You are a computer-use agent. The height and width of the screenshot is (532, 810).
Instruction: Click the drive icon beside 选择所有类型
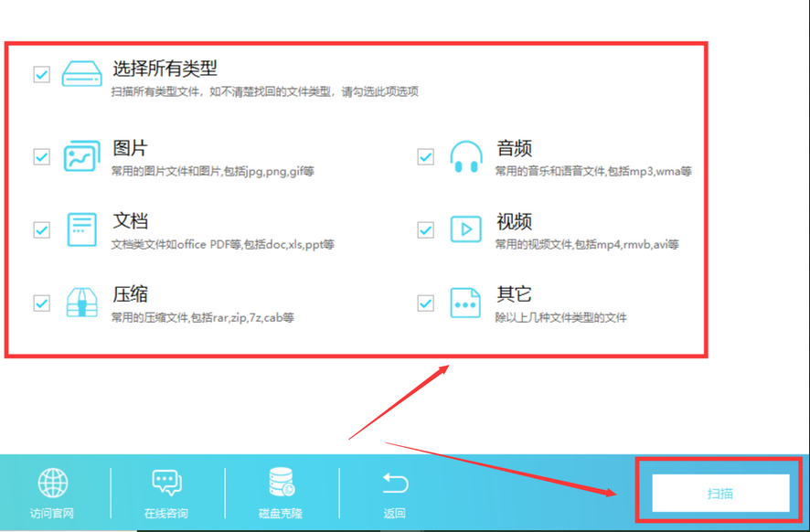pyautogui.click(x=80, y=73)
